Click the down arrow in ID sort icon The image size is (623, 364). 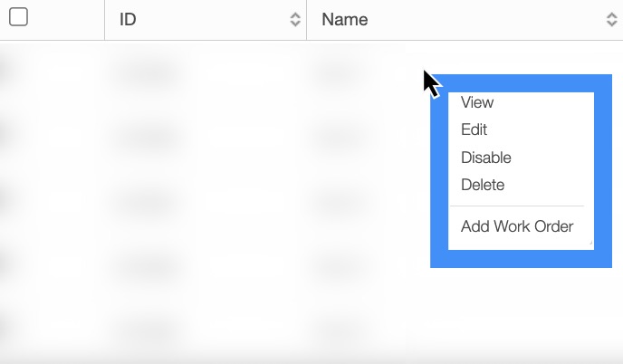[x=295, y=24]
